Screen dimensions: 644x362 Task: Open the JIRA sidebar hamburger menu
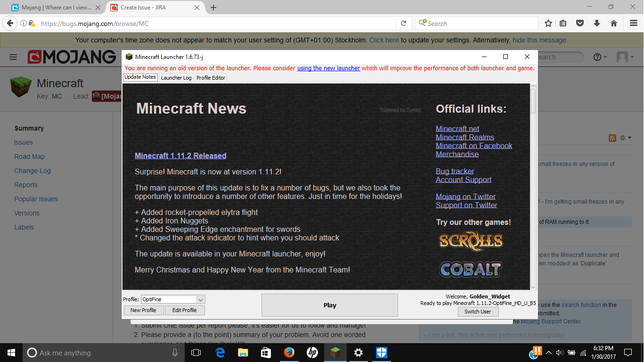[13, 57]
